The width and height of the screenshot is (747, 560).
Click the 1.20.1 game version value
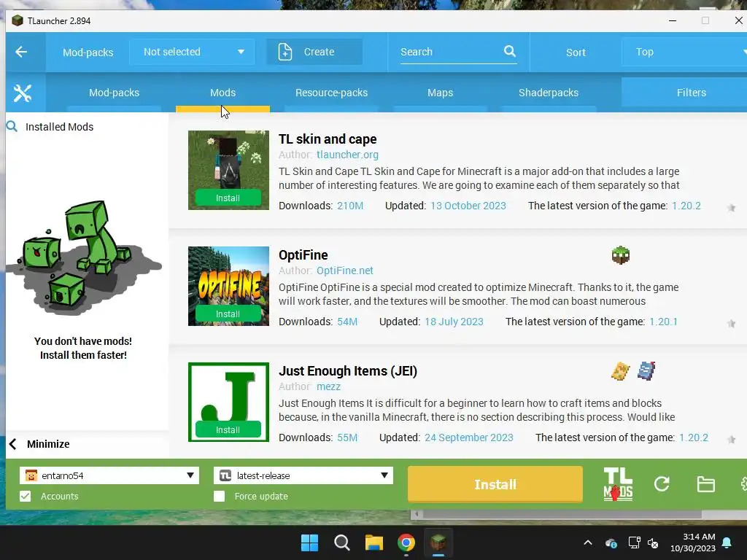(x=663, y=322)
